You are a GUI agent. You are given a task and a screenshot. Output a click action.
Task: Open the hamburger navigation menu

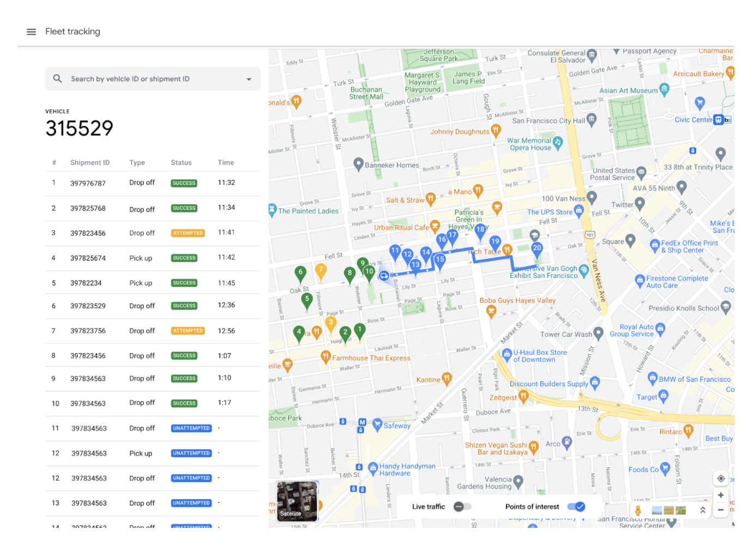tap(32, 32)
